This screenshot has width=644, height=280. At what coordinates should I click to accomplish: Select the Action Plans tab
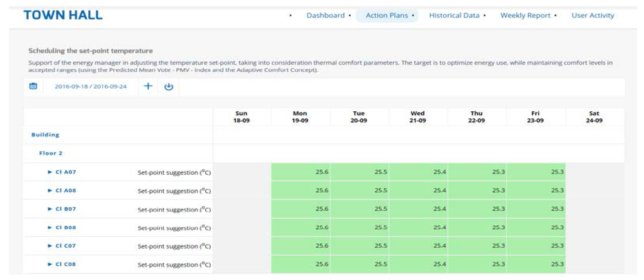coord(387,16)
